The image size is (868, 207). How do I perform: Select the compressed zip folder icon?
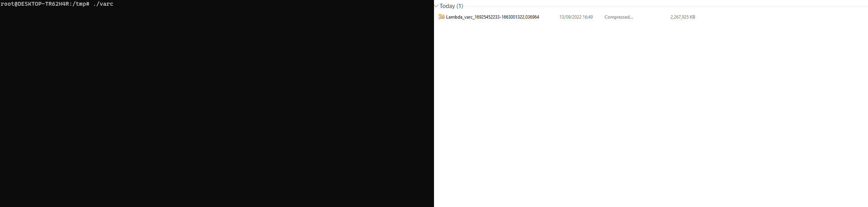click(x=442, y=17)
